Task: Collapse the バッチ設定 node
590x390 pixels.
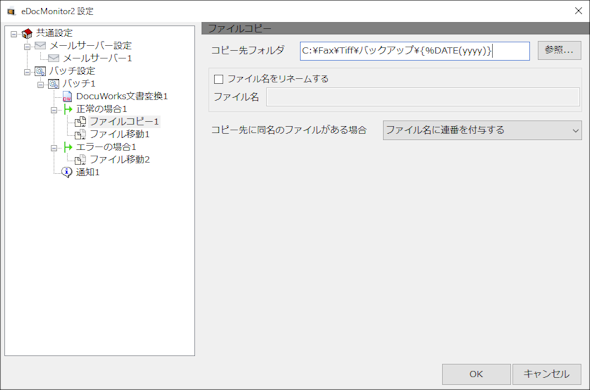Action: 27,72
